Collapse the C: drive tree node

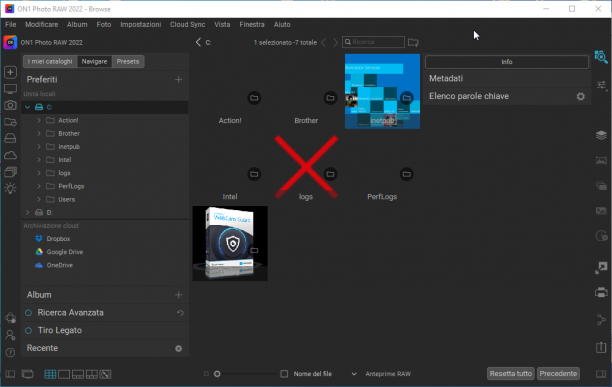tap(27, 107)
